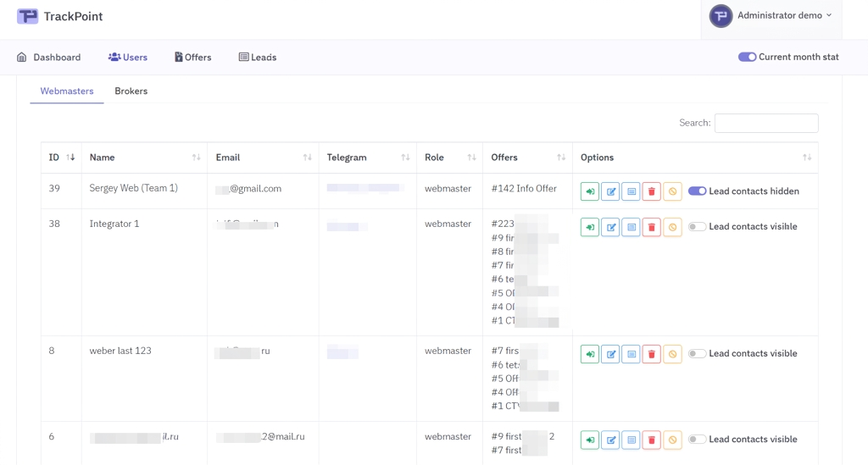Toggle lead contacts switch for user ID 6
This screenshot has width=868, height=465.
(697, 439)
